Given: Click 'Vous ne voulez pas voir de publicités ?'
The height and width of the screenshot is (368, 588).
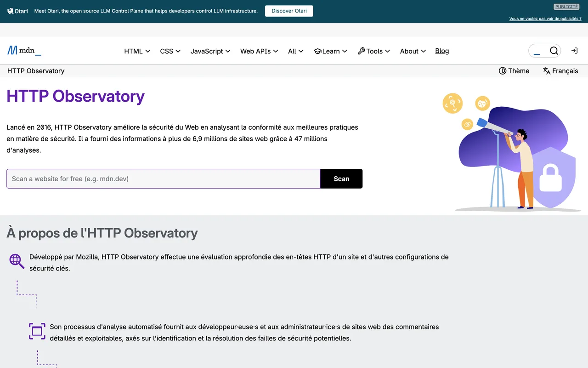Looking at the screenshot, I should [545, 19].
